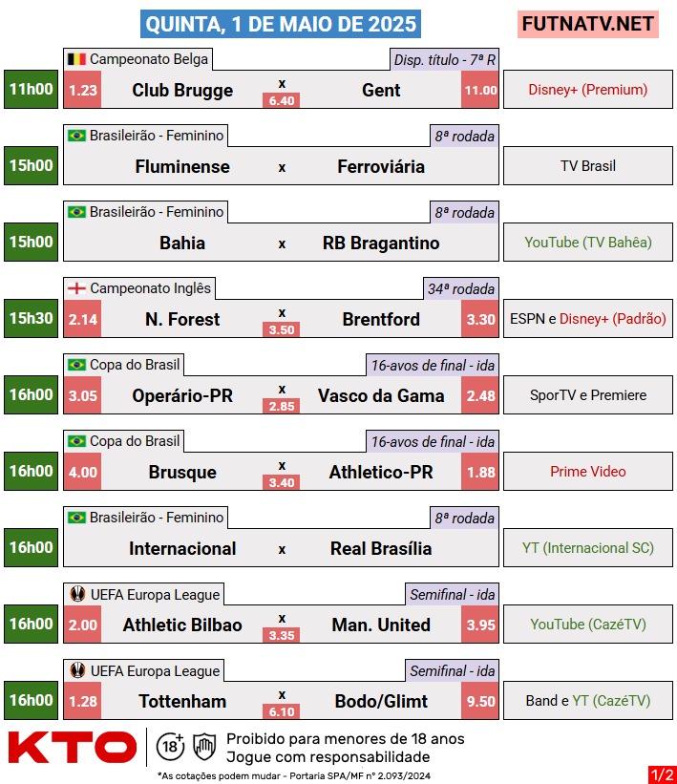
Task: Select the 2.48 odds for Vasco da Gama
Action: [480, 395]
